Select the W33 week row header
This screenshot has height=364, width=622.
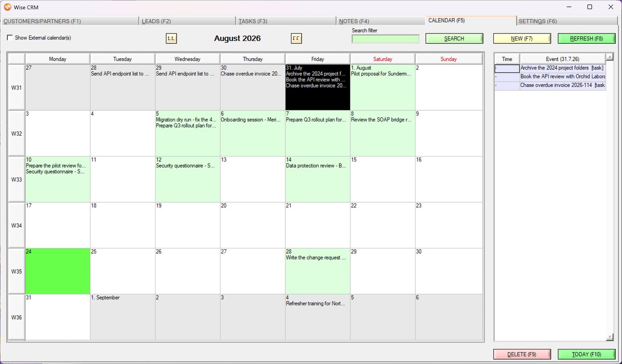(17, 179)
